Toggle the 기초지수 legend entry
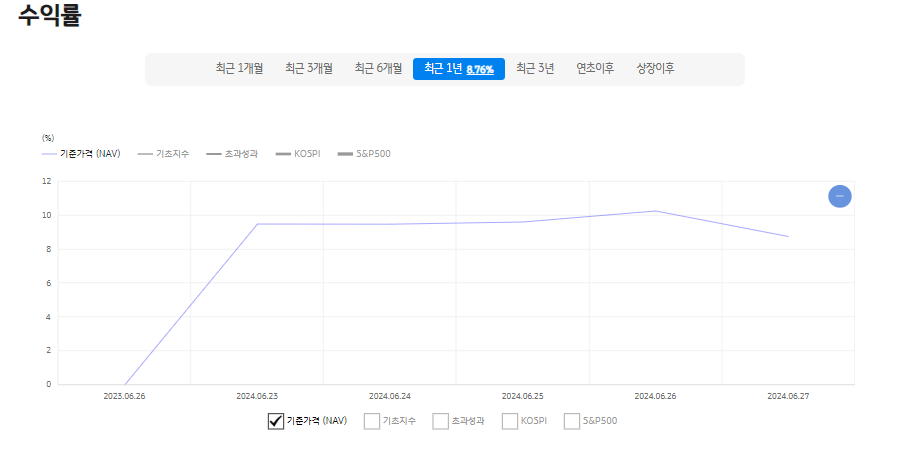 (163, 154)
